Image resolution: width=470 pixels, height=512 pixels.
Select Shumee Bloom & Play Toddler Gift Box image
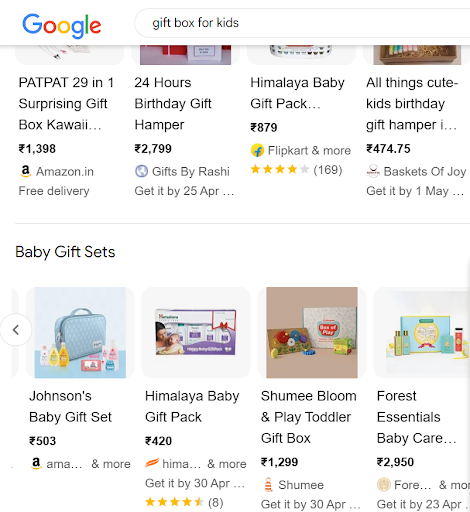[x=312, y=333]
